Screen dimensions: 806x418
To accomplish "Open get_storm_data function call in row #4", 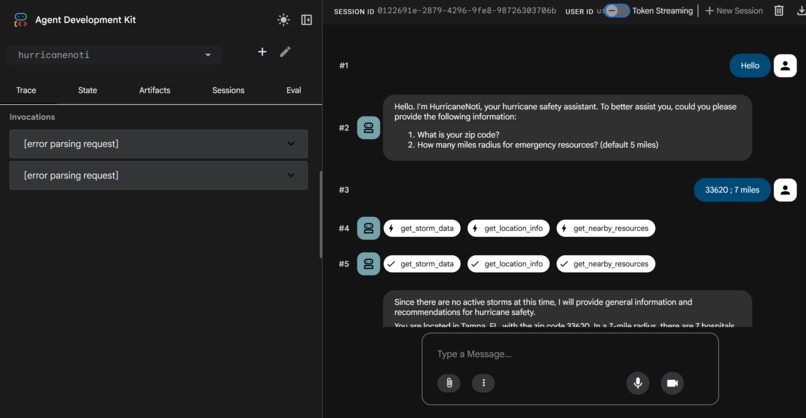I will coord(422,228).
